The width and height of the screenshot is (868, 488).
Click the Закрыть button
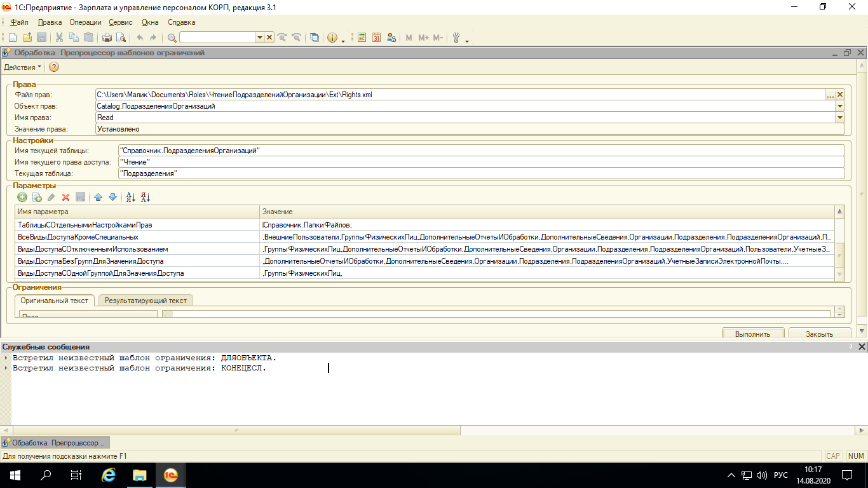(x=819, y=334)
